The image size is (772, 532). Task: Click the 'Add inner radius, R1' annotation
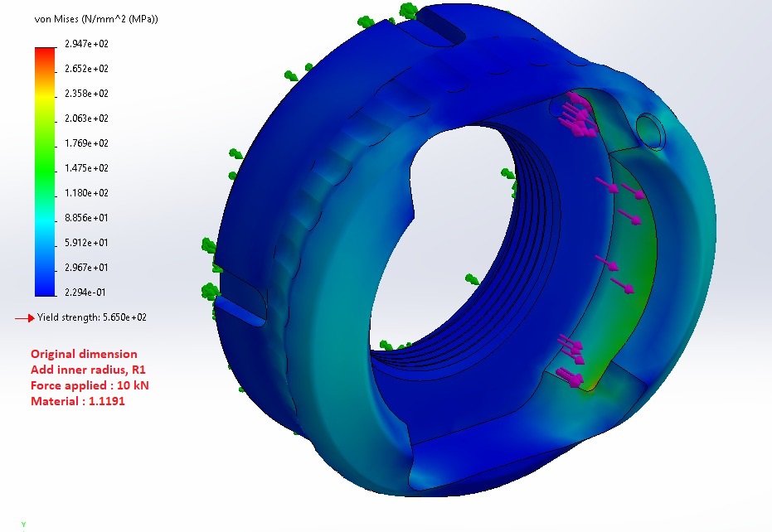point(88,370)
